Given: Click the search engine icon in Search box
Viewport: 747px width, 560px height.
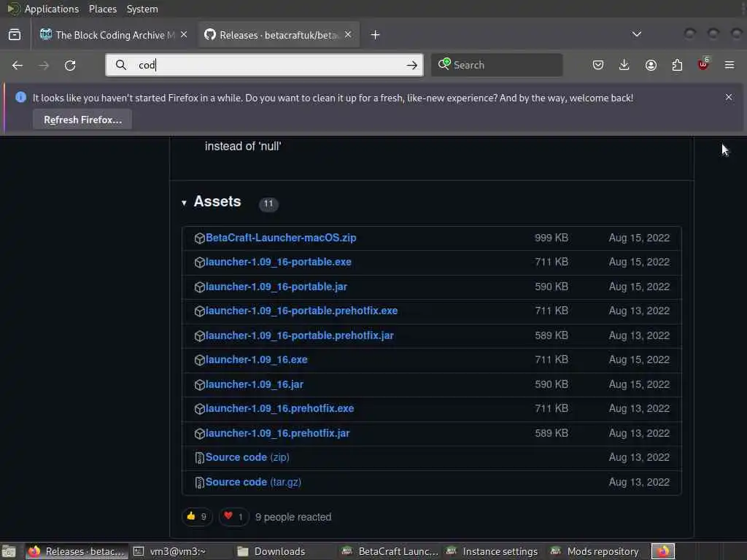Looking at the screenshot, I should pos(444,64).
